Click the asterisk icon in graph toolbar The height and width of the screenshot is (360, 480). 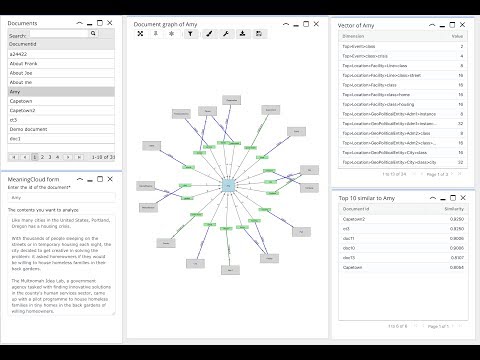[171, 34]
